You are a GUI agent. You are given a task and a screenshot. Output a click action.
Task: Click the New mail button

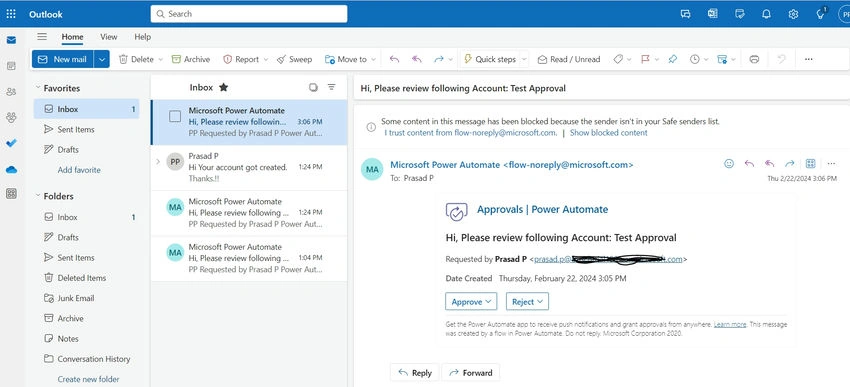[x=63, y=60]
